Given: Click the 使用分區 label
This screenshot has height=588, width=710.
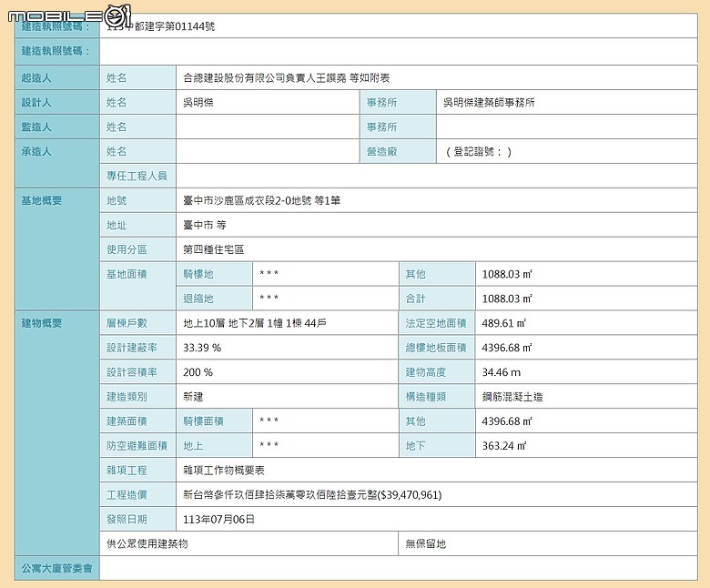Looking at the screenshot, I should pos(127,249).
